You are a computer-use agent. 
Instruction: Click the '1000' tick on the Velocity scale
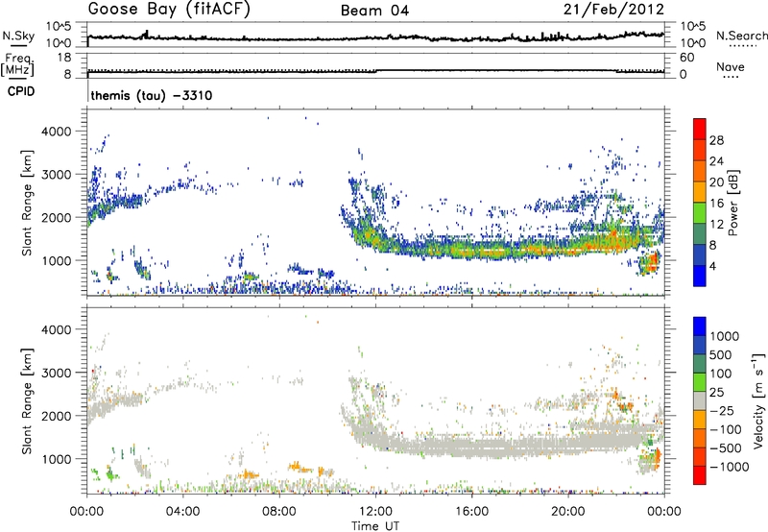(724, 336)
